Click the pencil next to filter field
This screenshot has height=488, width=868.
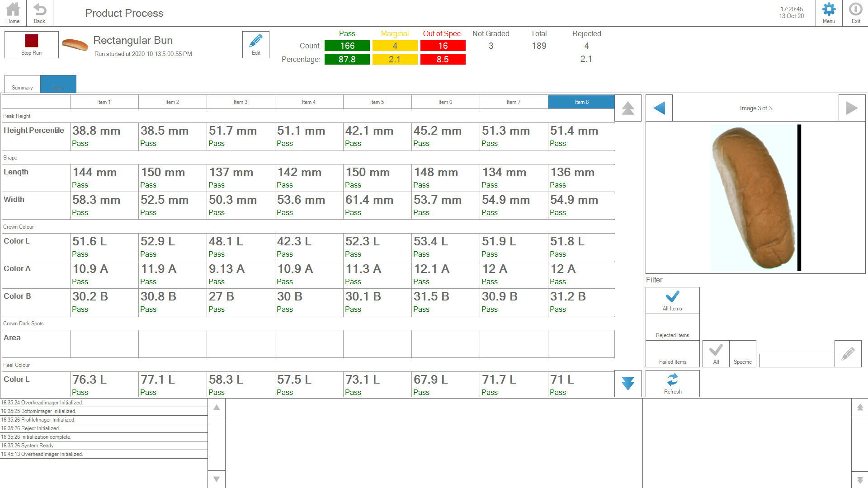click(848, 354)
